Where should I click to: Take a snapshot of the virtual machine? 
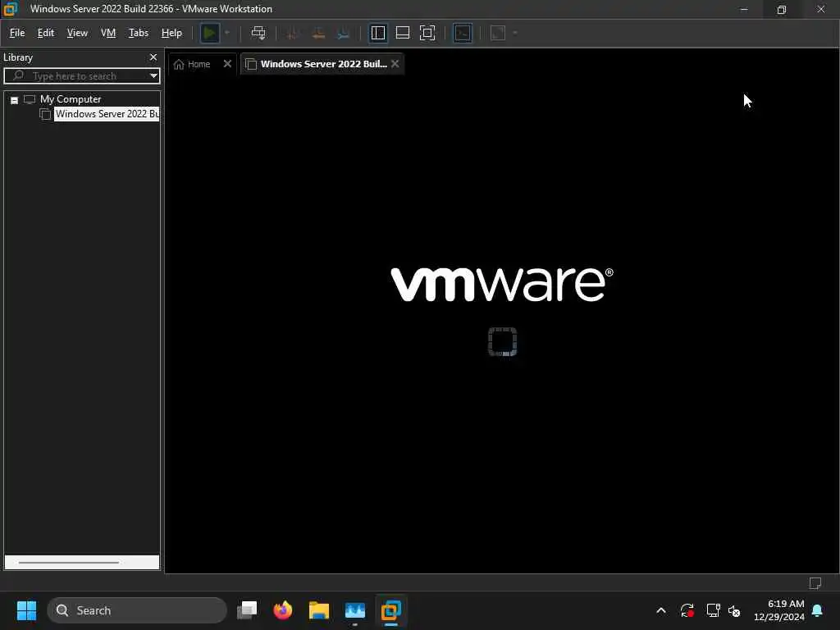click(293, 33)
